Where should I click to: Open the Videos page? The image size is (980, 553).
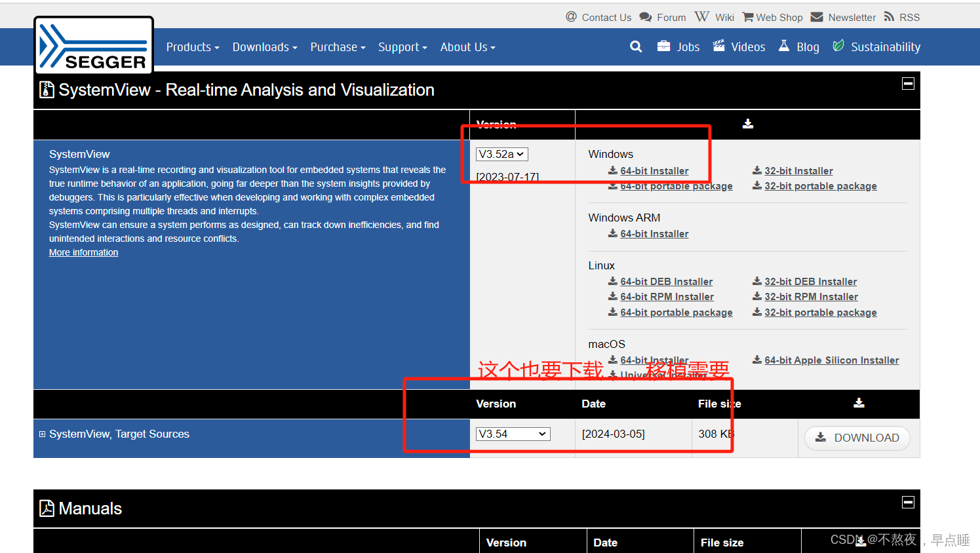coord(739,47)
